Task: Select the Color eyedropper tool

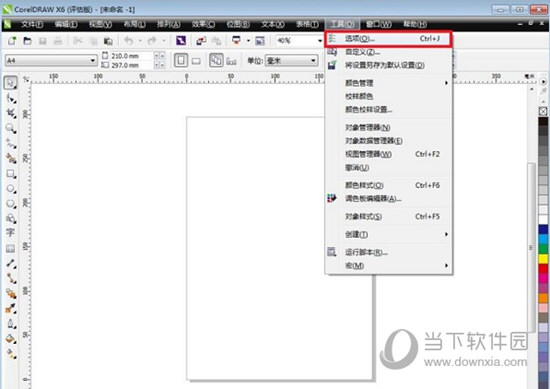Action: (11, 308)
